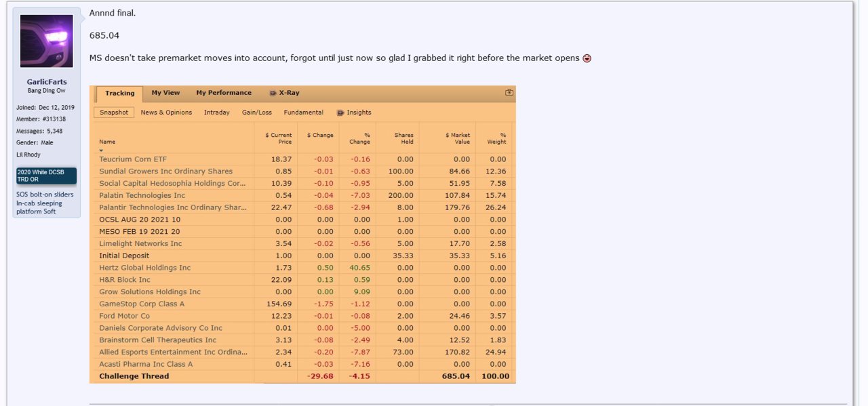Open the Fundamental view
The height and width of the screenshot is (406, 868).
pos(303,113)
